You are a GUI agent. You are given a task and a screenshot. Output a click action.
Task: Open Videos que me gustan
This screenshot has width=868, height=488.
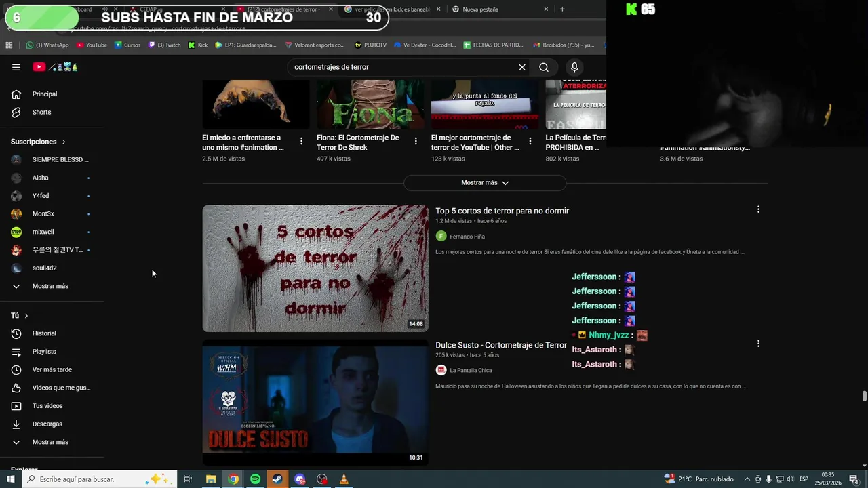[52, 388]
